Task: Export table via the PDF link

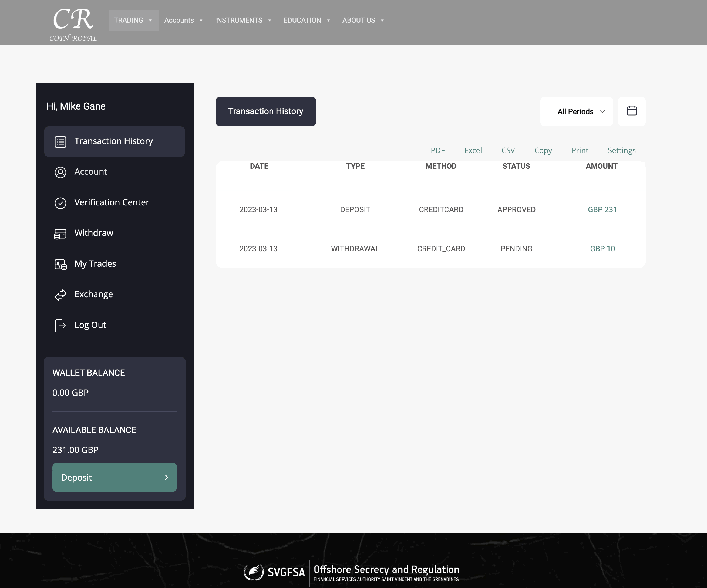Action: coord(437,150)
